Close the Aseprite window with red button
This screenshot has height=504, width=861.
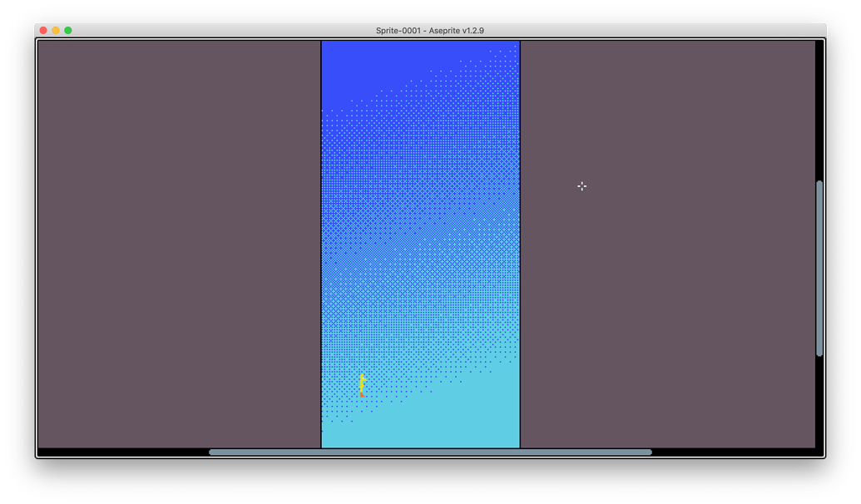(43, 31)
